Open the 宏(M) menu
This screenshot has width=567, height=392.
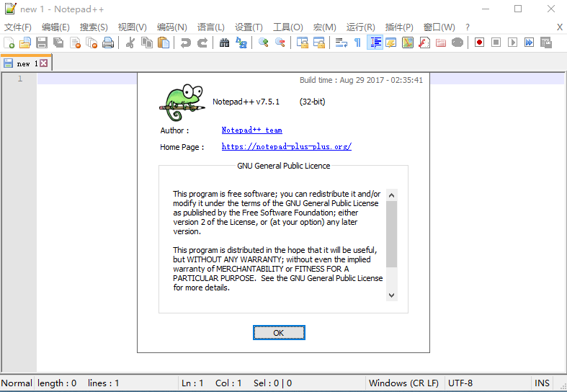[325, 27]
